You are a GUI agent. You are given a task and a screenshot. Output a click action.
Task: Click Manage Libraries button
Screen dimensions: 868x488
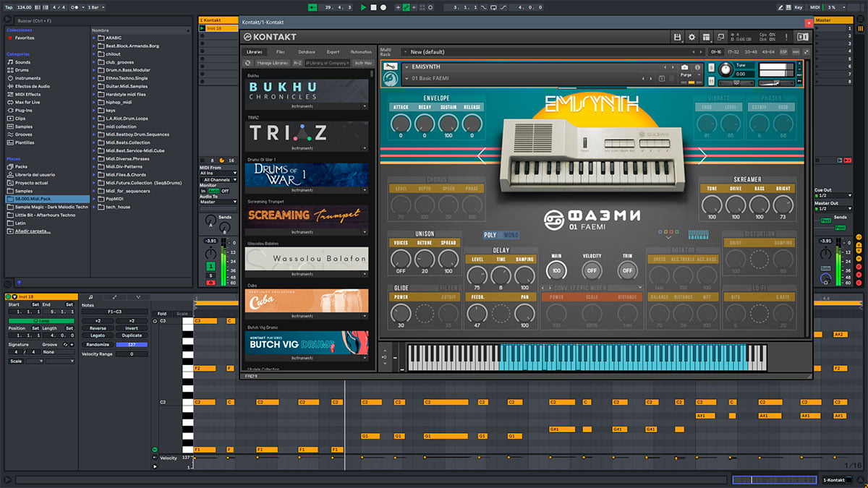click(x=273, y=63)
